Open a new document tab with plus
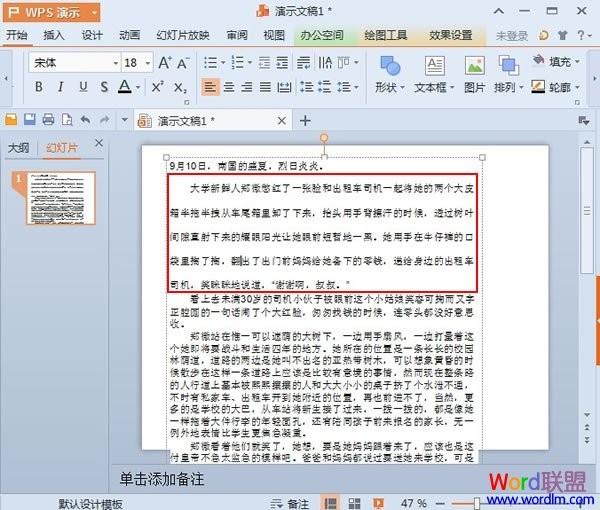 coord(305,121)
